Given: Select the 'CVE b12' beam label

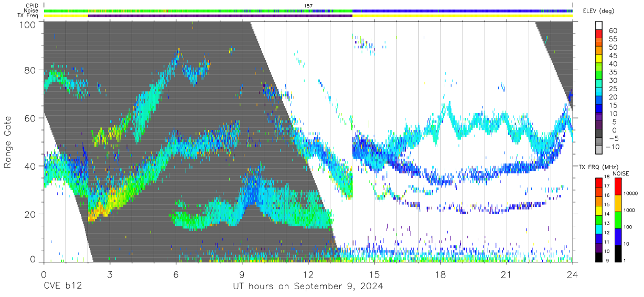Looking at the screenshot, I should coord(62,287).
